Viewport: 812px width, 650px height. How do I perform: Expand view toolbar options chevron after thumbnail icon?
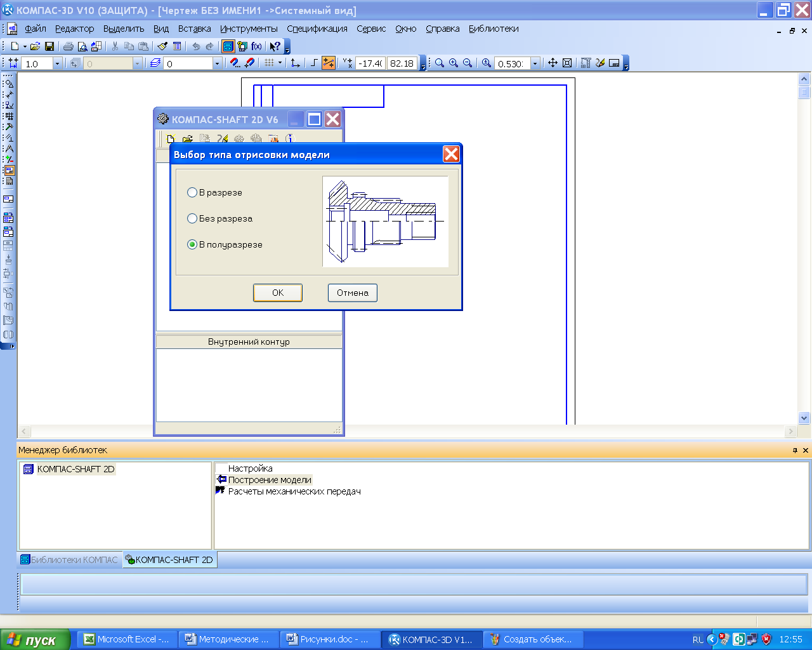(x=626, y=64)
